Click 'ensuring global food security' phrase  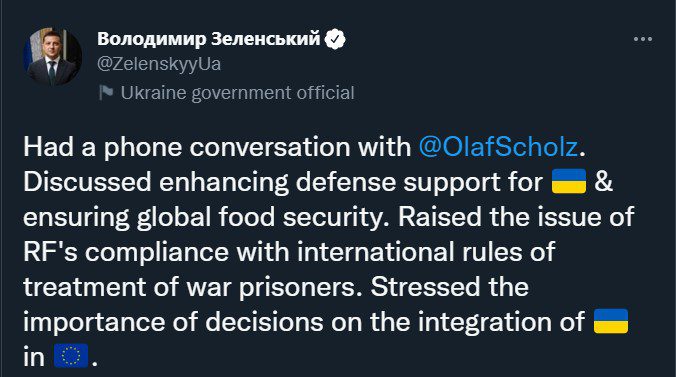pyautogui.click(x=202, y=217)
